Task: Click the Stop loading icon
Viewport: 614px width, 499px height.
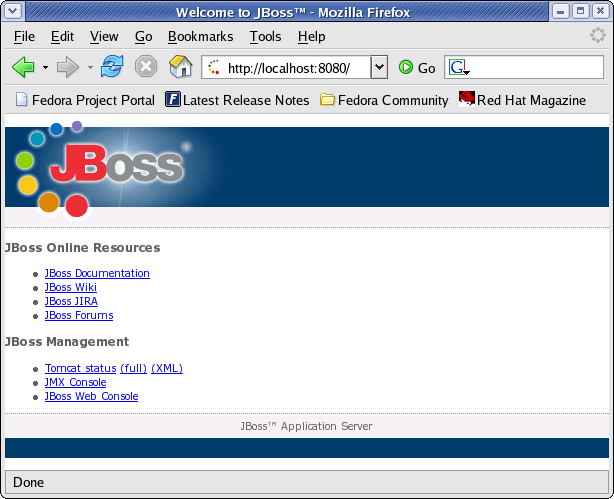Action: (x=146, y=67)
